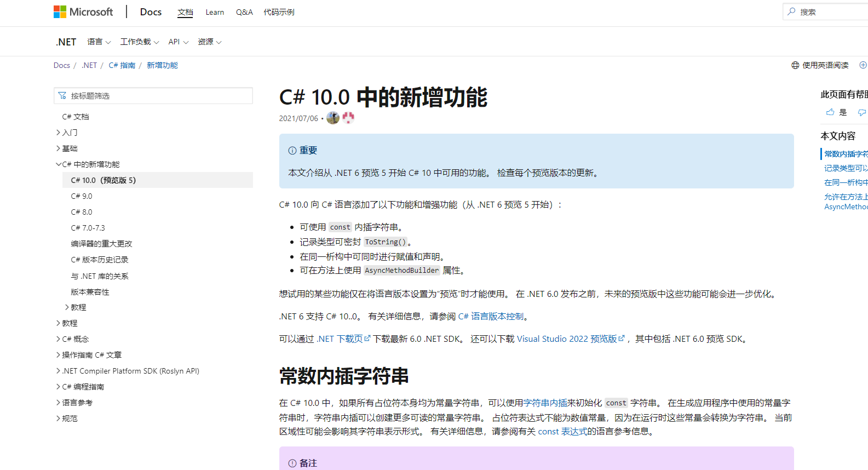
Task: Click the Docs breadcrumb link
Action: click(62, 65)
